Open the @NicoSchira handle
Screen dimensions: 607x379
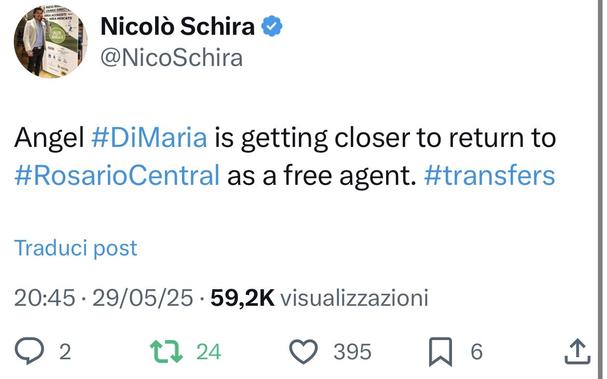pyautogui.click(x=171, y=58)
